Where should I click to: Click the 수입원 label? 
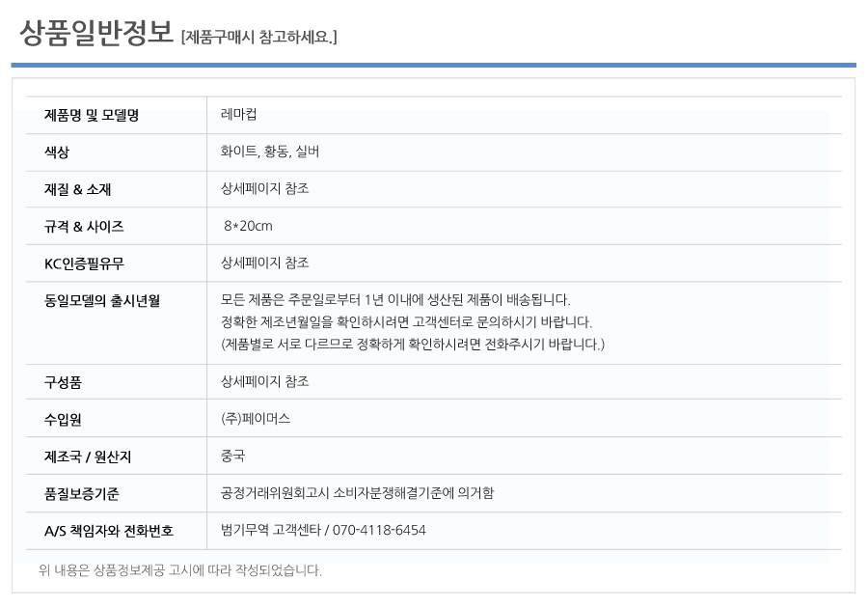point(63,420)
